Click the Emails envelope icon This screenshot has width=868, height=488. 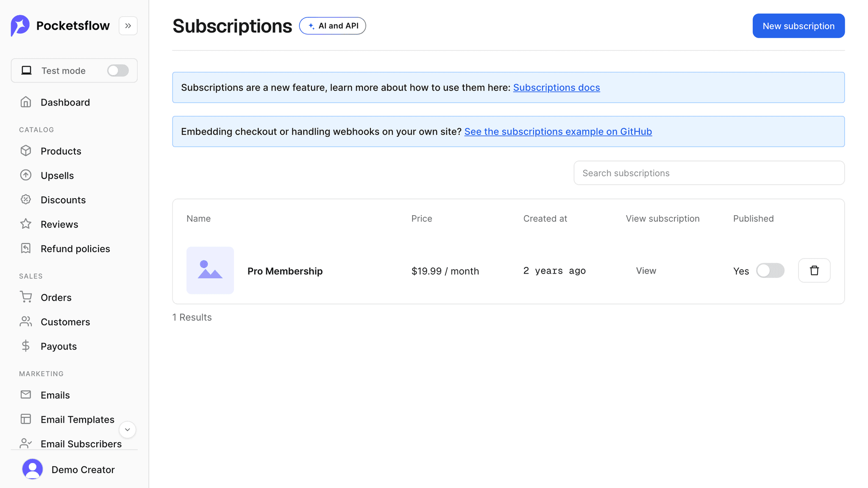point(26,395)
